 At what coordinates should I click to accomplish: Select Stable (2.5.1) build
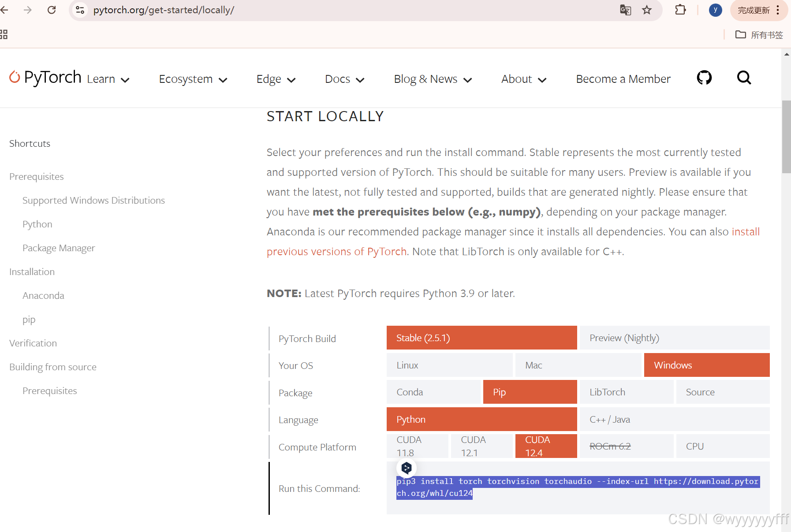[x=481, y=338]
